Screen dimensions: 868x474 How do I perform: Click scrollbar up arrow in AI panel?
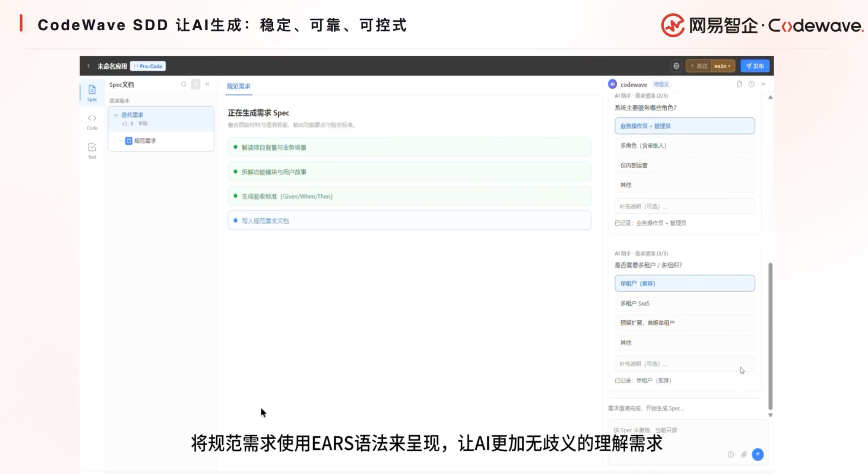[770, 97]
